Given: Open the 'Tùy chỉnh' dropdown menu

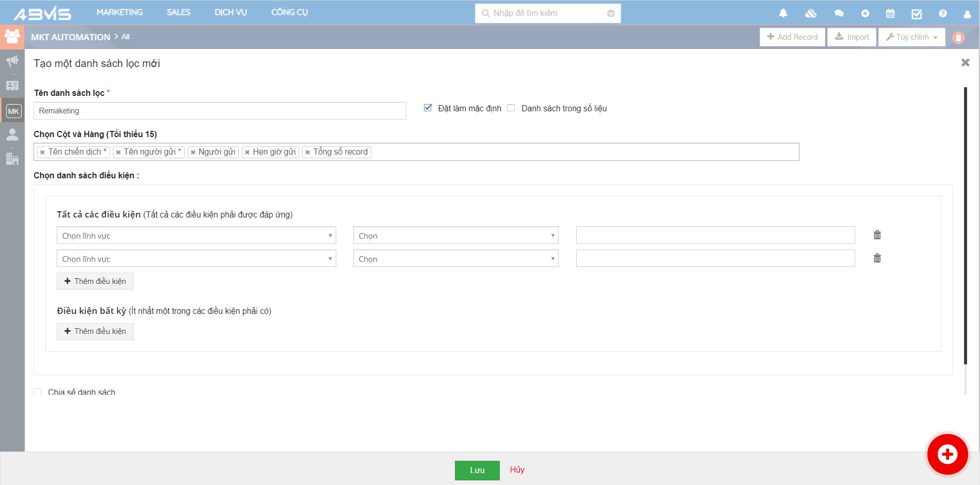Looking at the screenshot, I should point(911,37).
